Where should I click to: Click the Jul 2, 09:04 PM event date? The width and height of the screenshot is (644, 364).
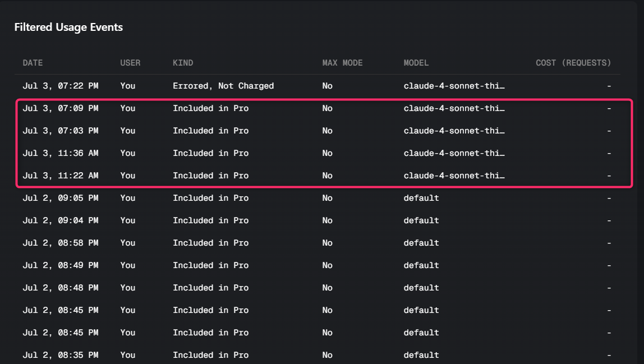[61, 220]
